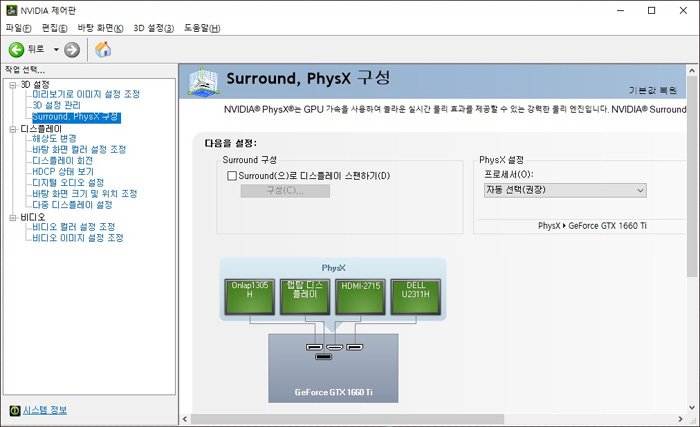Click 기본값 복원 restore defaults link

click(653, 91)
